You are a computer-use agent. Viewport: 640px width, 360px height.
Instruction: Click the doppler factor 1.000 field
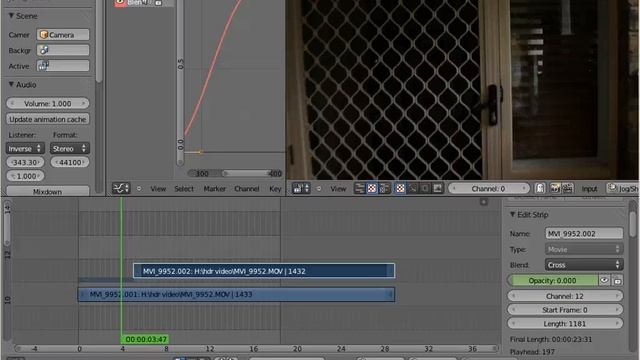point(25,176)
